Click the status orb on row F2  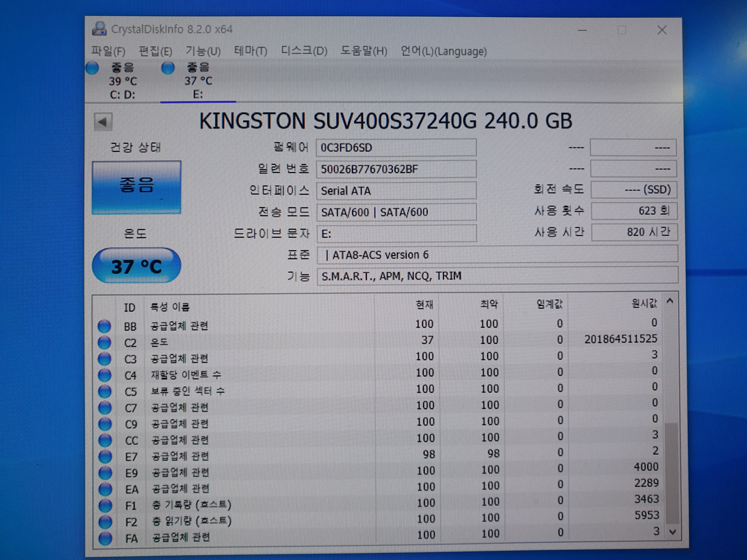[105, 522]
